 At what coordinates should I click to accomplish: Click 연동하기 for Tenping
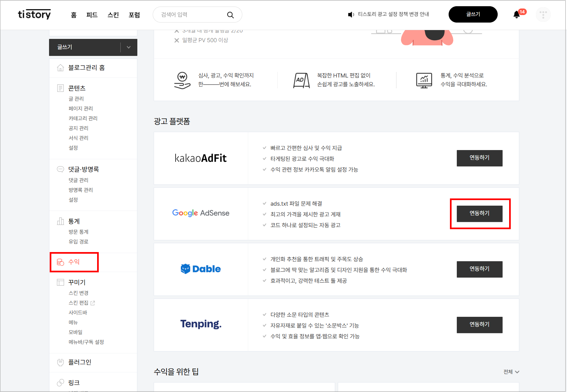pos(480,325)
